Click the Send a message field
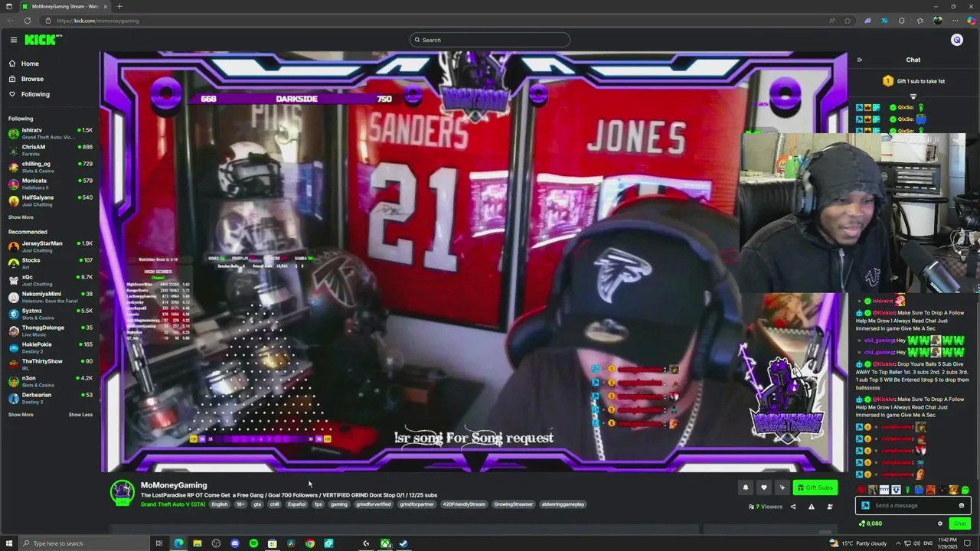This screenshot has width=980, height=551. coord(914,505)
